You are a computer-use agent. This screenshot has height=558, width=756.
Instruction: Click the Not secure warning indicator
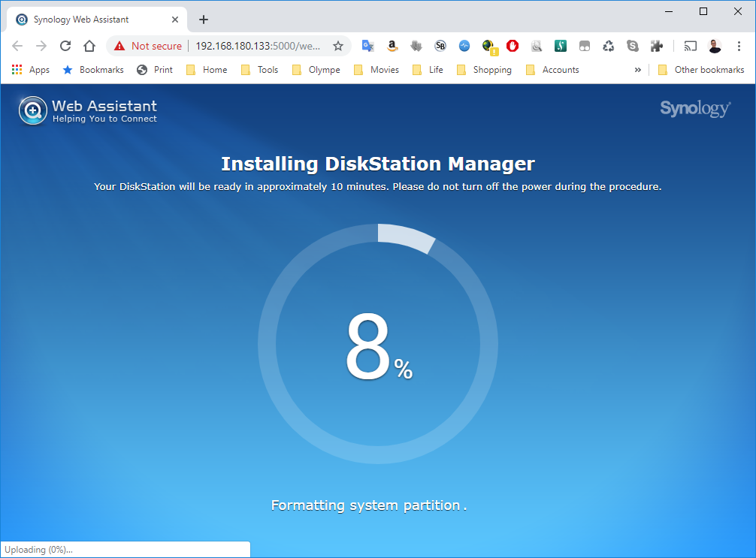[147, 46]
